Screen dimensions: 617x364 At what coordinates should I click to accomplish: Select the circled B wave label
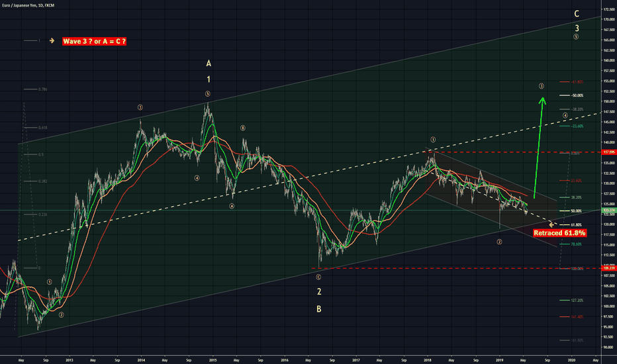[243, 128]
